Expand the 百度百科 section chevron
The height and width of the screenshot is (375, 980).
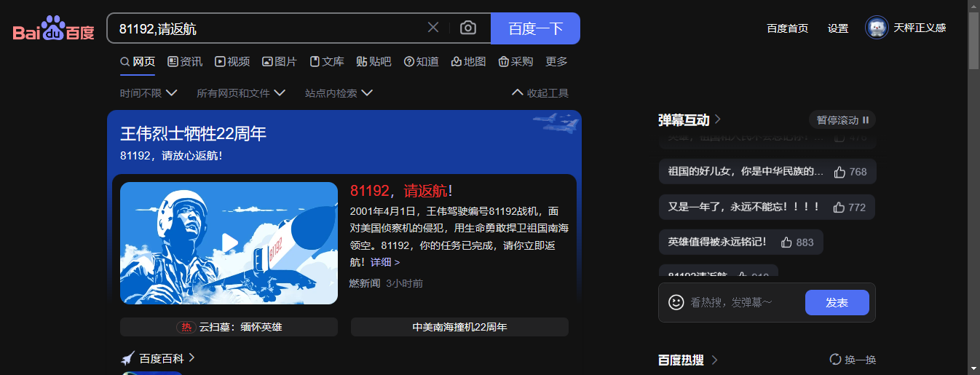tap(192, 358)
